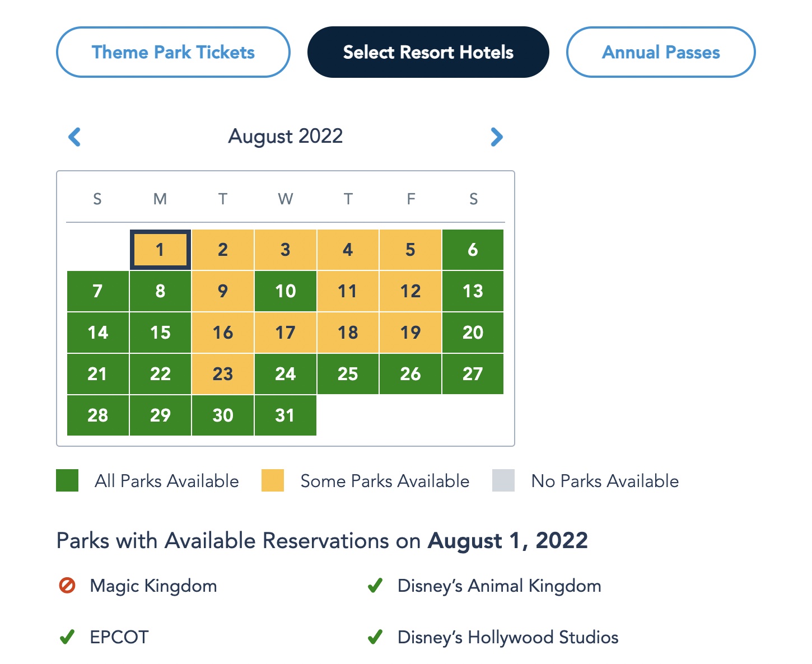Image resolution: width=812 pixels, height=664 pixels.
Task: Click gray No Parks Available swatch
Action: tap(503, 481)
